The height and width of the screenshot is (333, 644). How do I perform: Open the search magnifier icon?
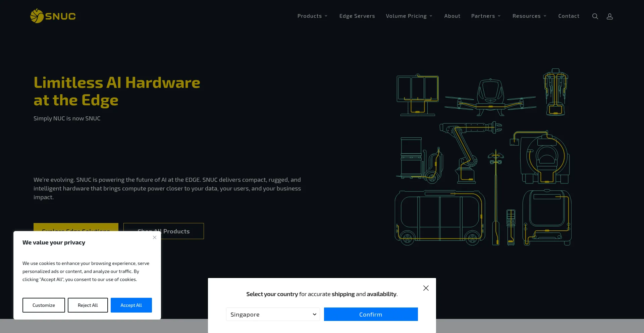tap(595, 16)
